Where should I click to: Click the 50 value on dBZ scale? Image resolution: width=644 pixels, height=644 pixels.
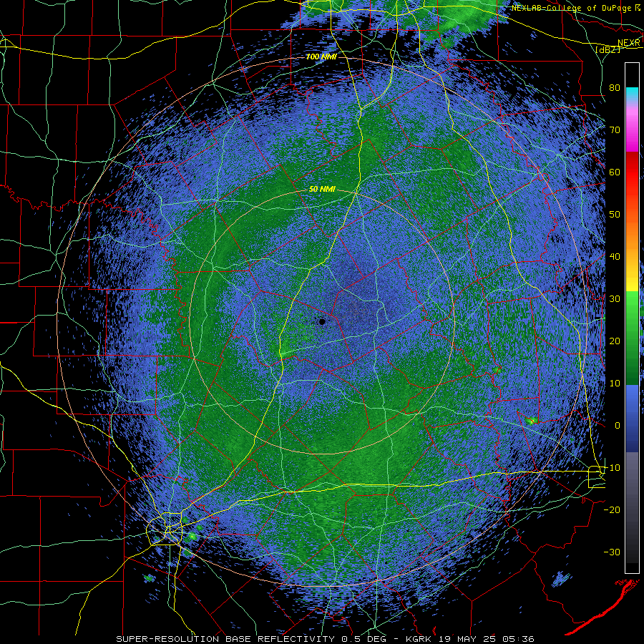(615, 215)
